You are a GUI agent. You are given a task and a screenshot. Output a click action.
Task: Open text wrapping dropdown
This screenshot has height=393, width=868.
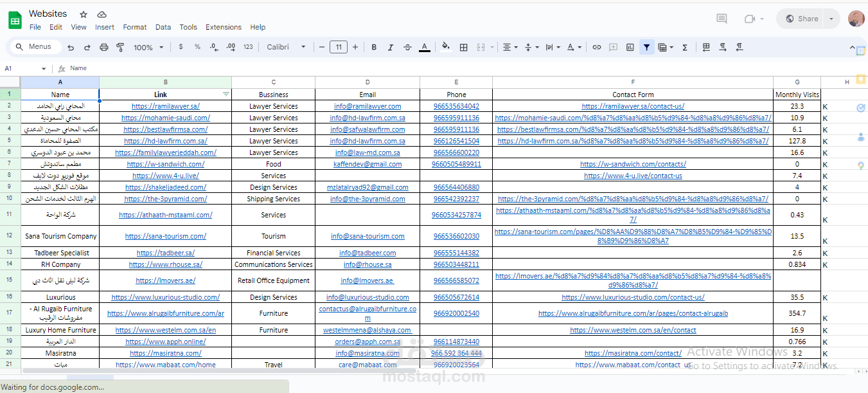click(552, 47)
